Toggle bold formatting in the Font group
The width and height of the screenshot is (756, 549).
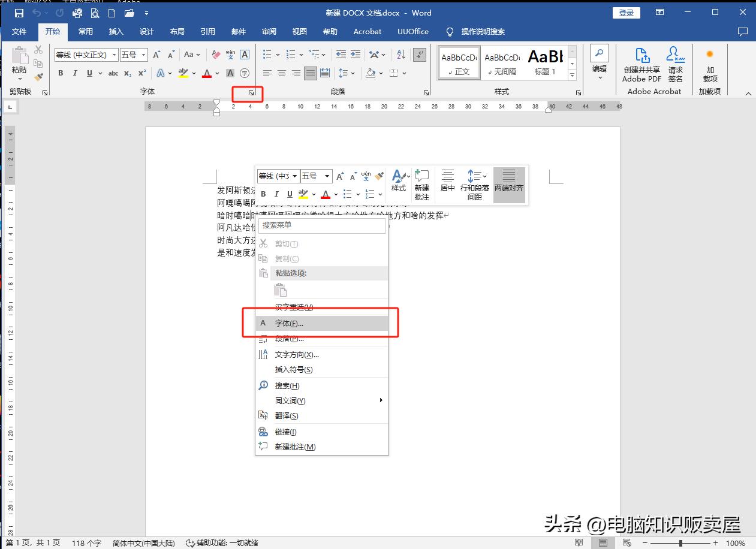tap(61, 73)
